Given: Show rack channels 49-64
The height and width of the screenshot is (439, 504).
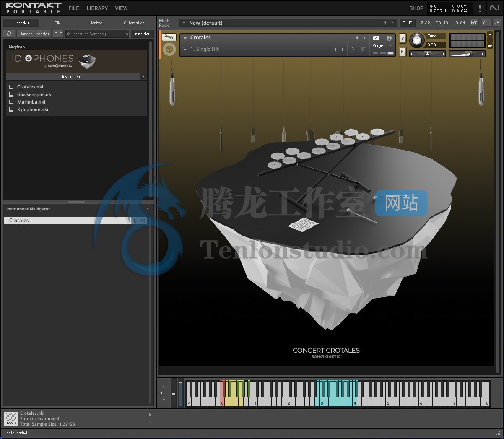Looking at the screenshot, I should (459, 23).
